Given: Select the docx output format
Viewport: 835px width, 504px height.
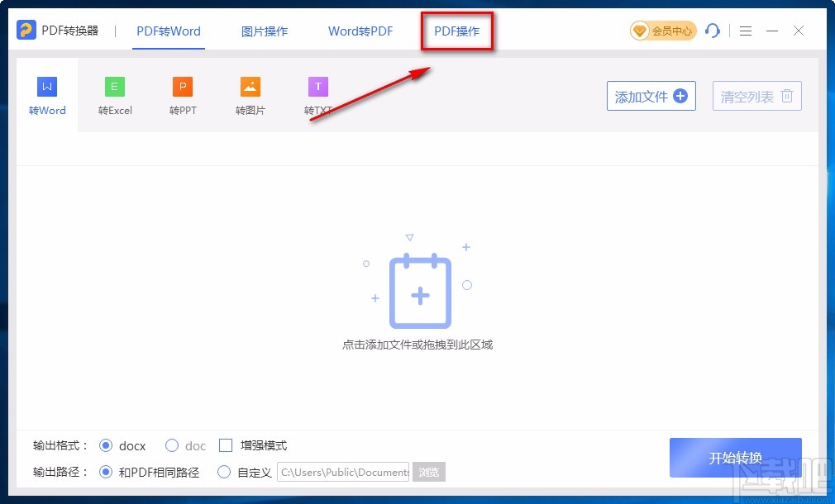Looking at the screenshot, I should (106, 445).
